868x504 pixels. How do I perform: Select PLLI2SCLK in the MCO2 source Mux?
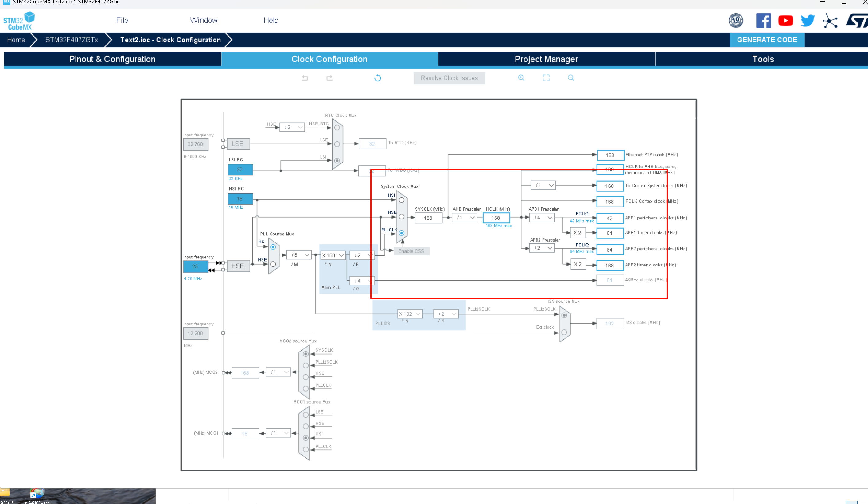coord(305,366)
